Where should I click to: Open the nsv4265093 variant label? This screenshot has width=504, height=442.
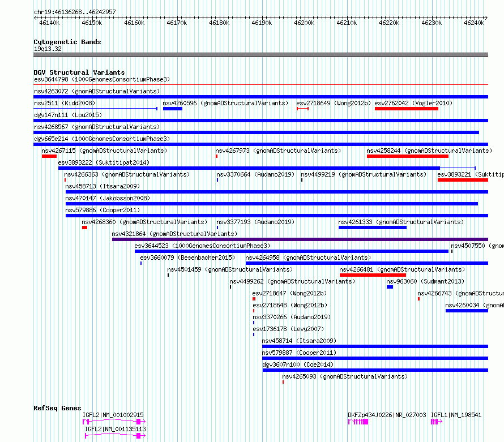(x=345, y=376)
